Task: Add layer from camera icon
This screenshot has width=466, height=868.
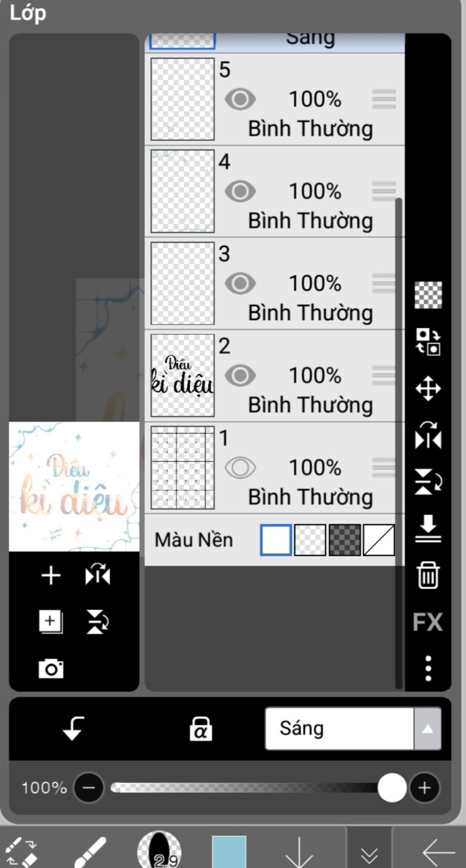Action: [51, 668]
